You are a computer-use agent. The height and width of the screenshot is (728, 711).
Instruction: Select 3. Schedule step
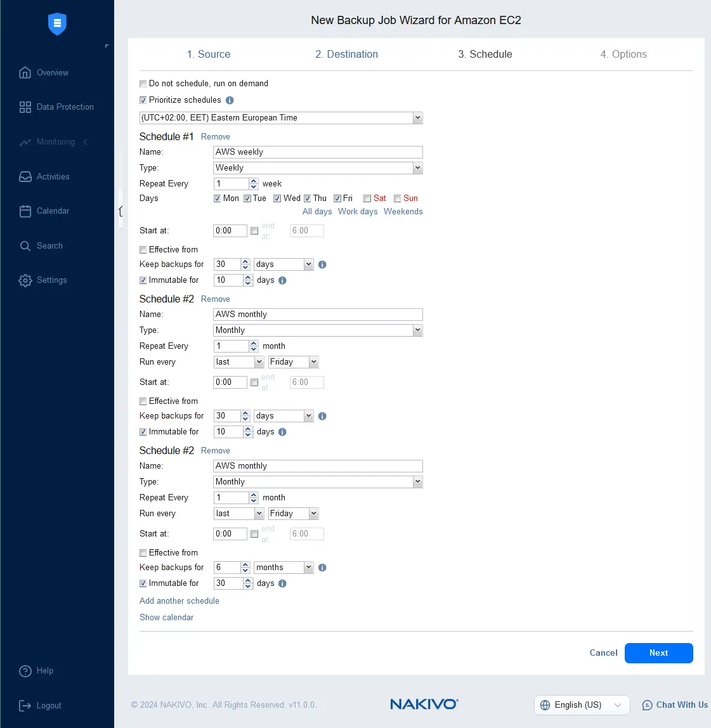485,55
